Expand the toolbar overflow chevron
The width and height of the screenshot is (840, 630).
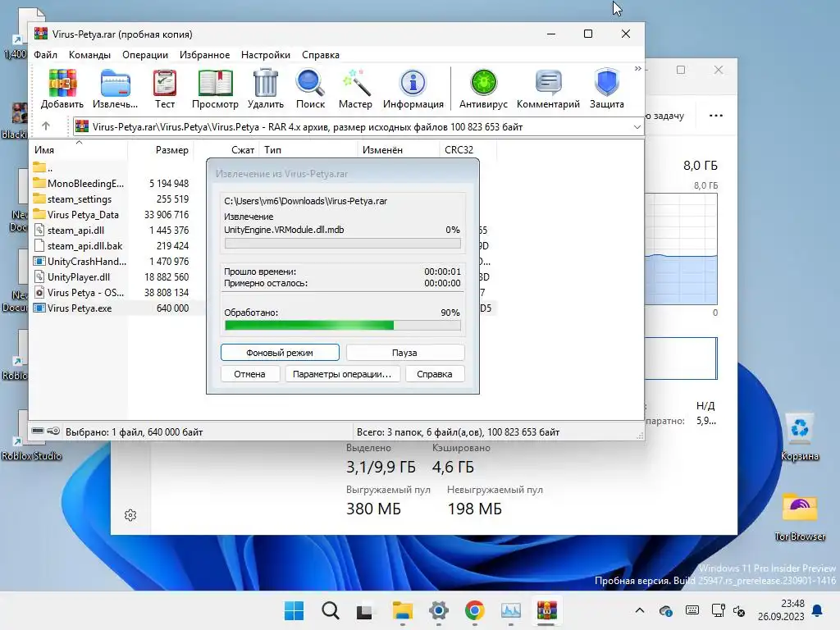[x=637, y=69]
